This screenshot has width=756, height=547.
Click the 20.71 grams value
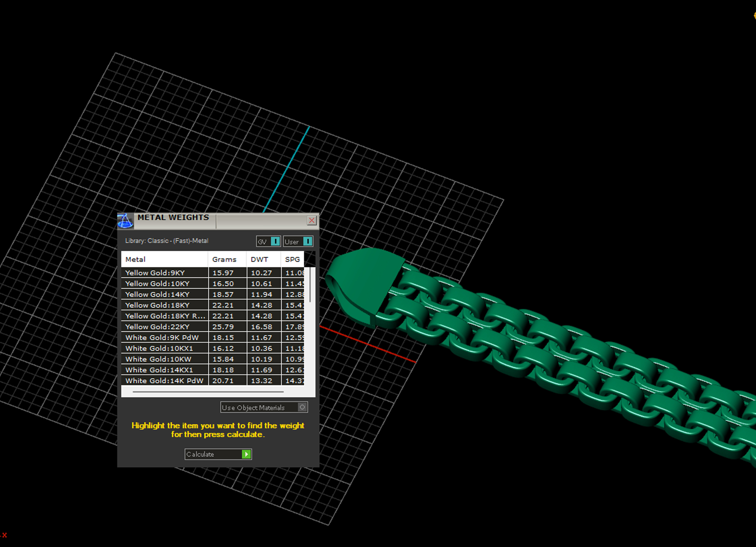223,381
